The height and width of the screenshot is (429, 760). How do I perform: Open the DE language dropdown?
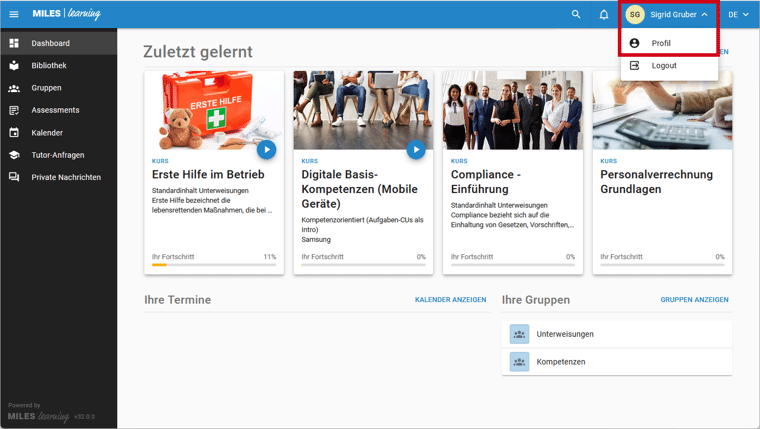click(x=738, y=14)
